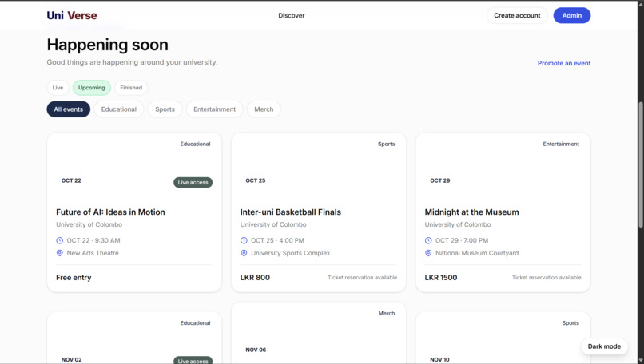The width and height of the screenshot is (644, 364).
Task: Click the OCT 25 date label
Action: click(x=256, y=180)
